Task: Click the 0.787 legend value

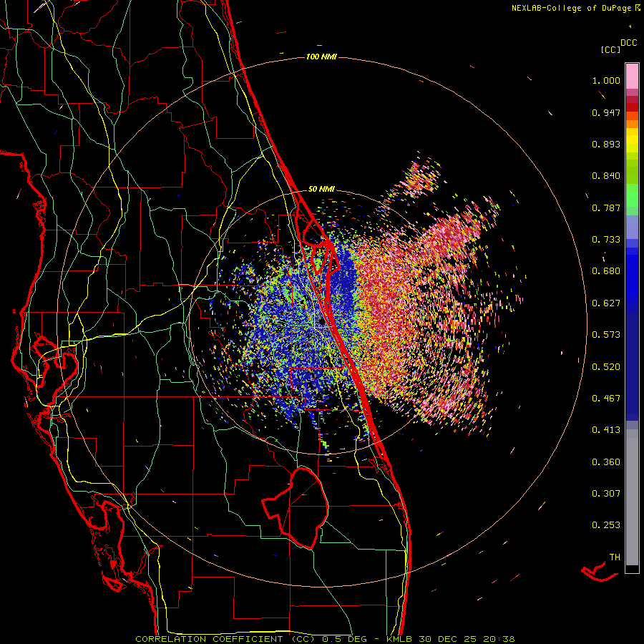Action: (x=606, y=208)
